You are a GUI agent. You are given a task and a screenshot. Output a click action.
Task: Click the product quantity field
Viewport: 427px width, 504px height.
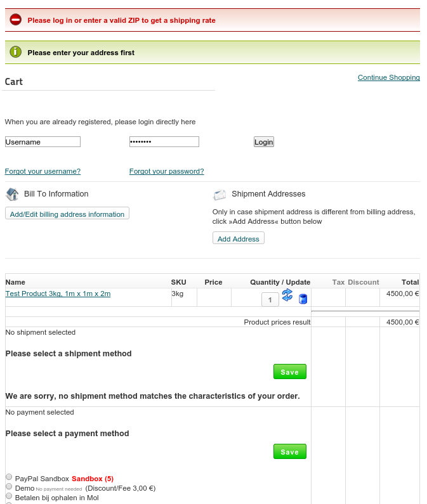[270, 300]
